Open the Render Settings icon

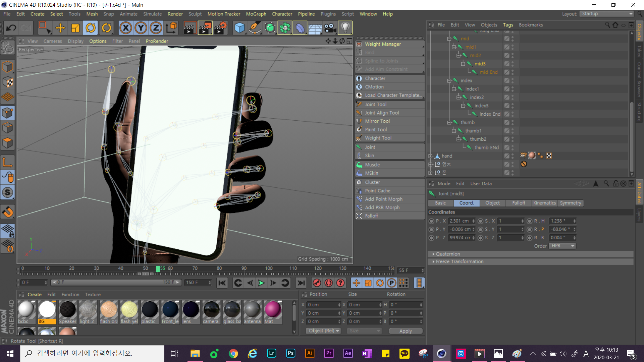point(220,28)
